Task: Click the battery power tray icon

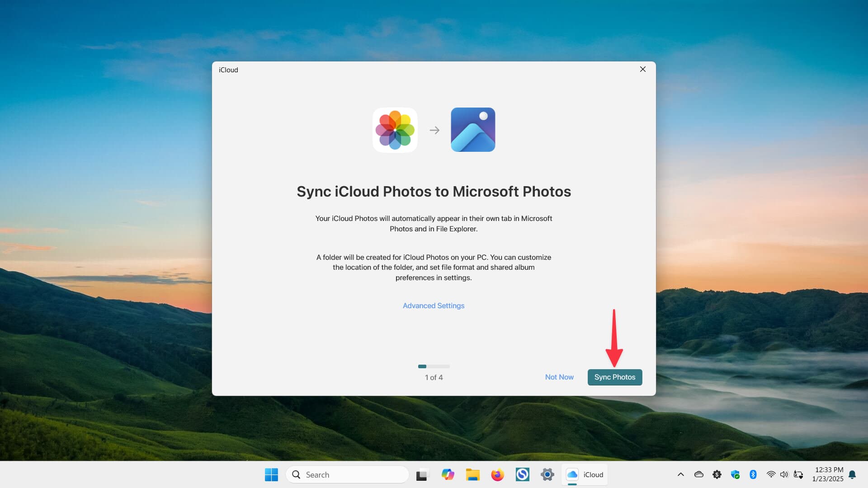Action: 798,474
